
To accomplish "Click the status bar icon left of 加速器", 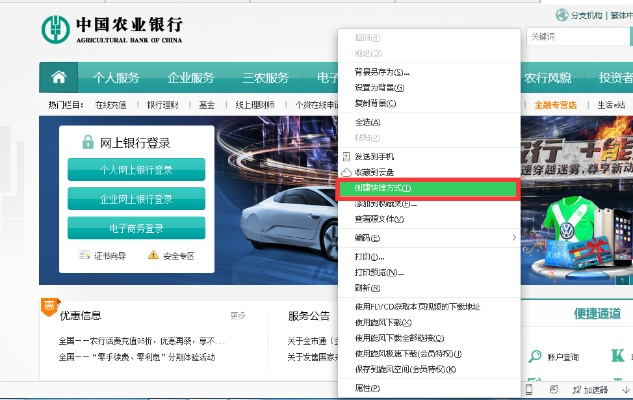I will tap(554, 389).
